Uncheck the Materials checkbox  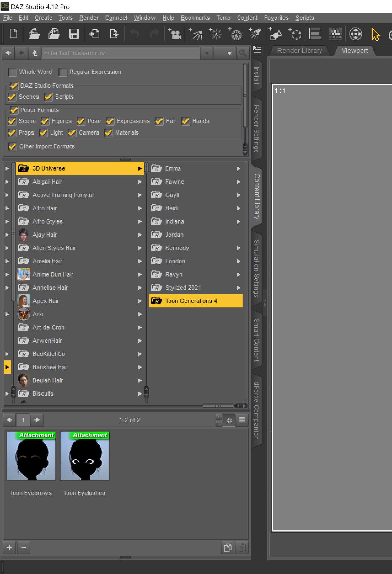click(x=109, y=133)
